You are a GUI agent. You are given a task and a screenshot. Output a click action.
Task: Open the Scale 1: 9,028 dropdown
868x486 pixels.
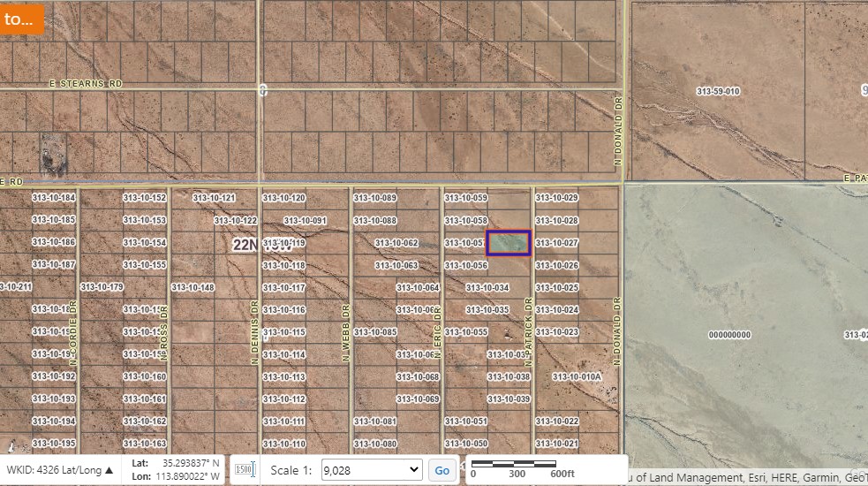pyautogui.click(x=371, y=470)
